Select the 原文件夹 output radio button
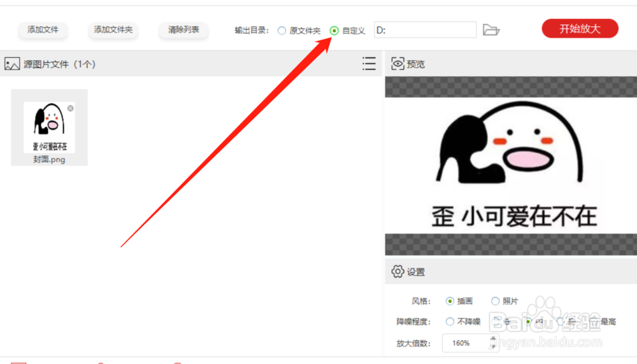 point(282,31)
